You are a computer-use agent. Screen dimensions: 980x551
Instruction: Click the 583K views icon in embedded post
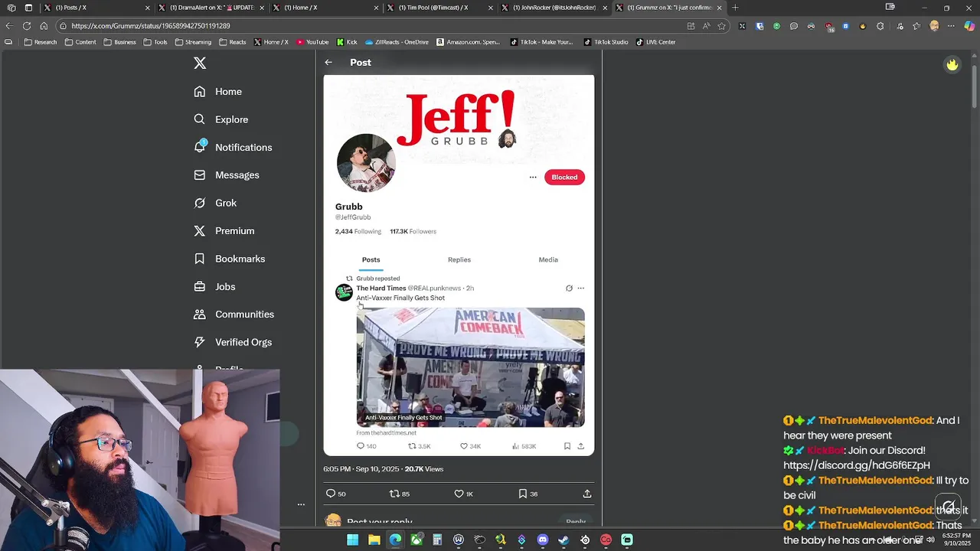tap(516, 446)
